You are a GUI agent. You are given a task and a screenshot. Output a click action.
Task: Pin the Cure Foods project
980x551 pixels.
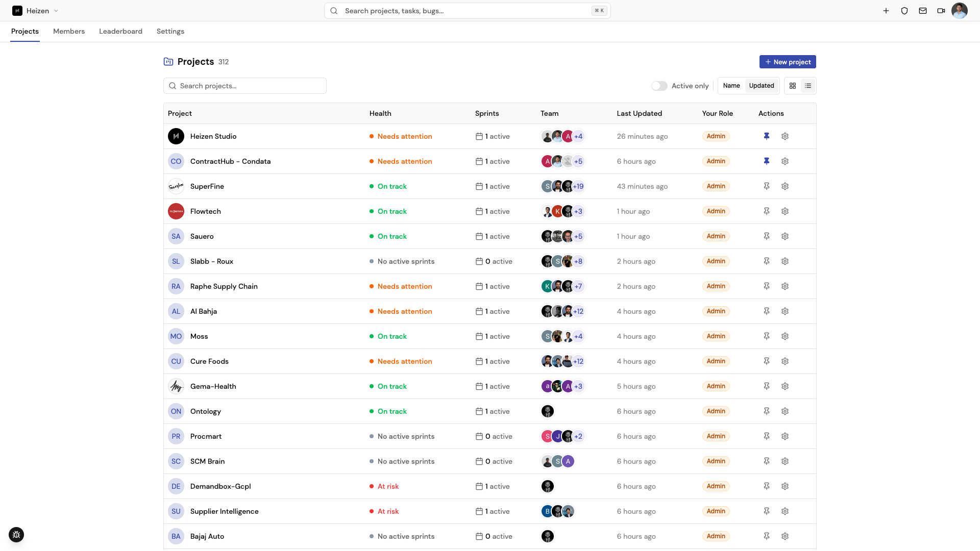point(767,361)
